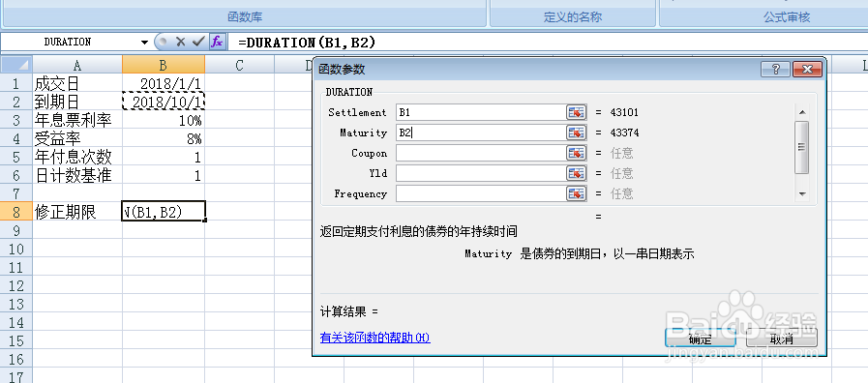This screenshot has width=868, height=383.
Task: Click the Frequency range selector icon
Action: click(x=577, y=193)
